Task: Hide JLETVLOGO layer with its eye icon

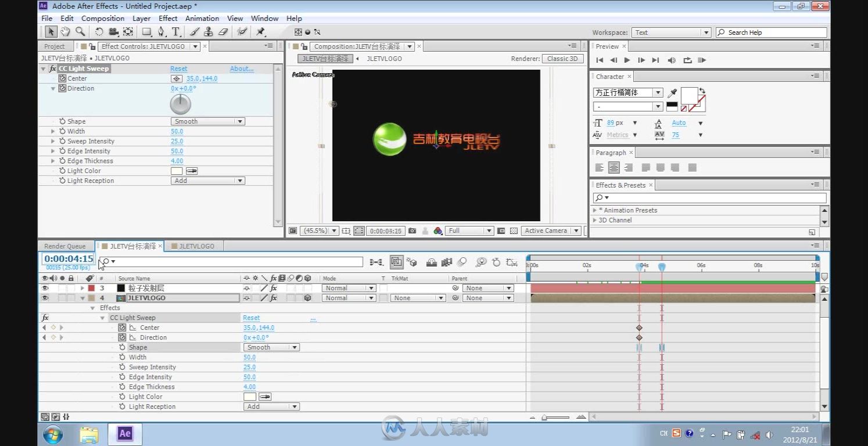Action: 45,298
